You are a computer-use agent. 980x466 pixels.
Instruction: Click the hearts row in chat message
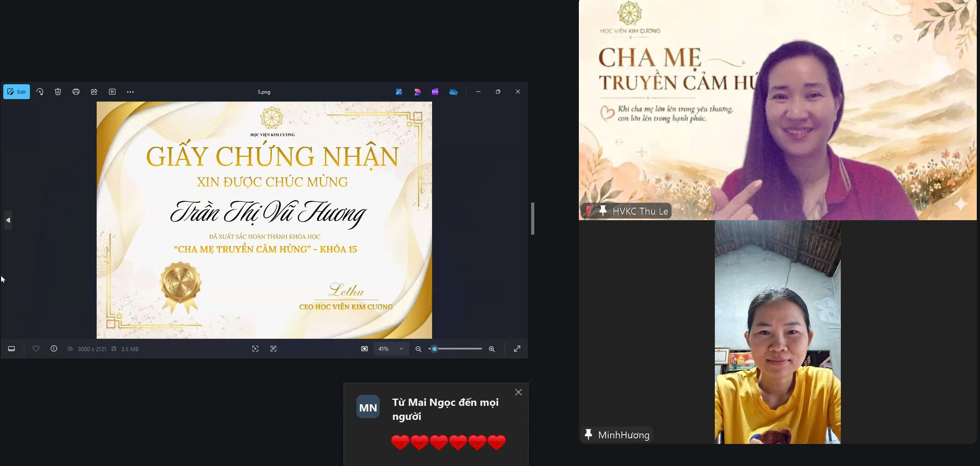[x=448, y=442]
